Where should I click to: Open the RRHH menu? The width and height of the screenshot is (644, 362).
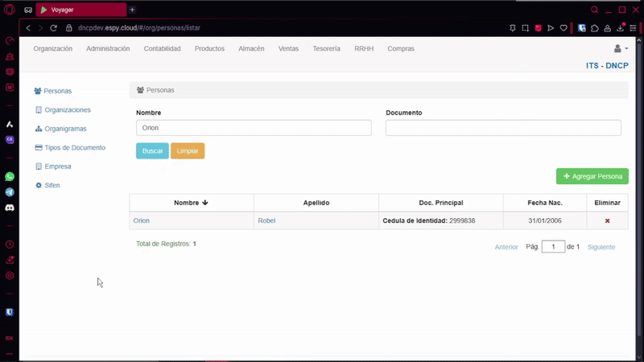(363, 49)
